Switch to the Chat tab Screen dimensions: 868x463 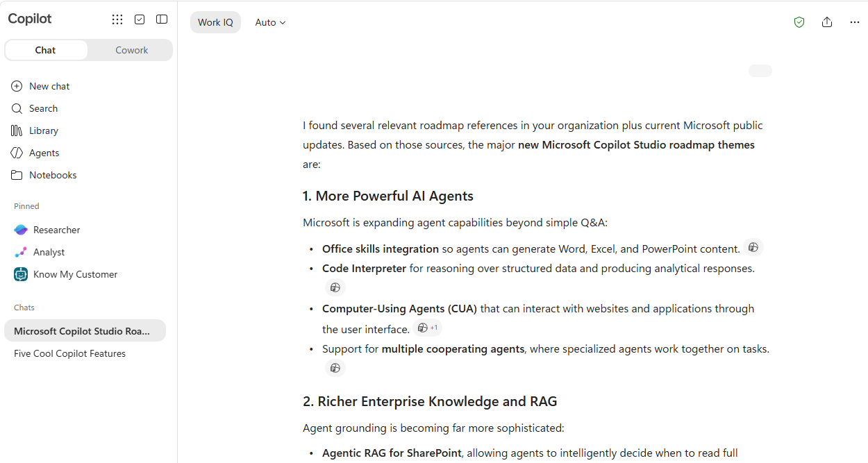46,50
